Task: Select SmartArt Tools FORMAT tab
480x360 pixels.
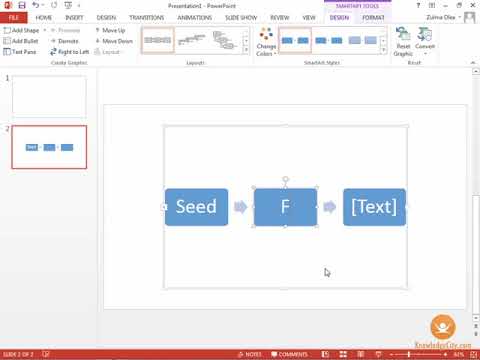Action: tap(373, 18)
